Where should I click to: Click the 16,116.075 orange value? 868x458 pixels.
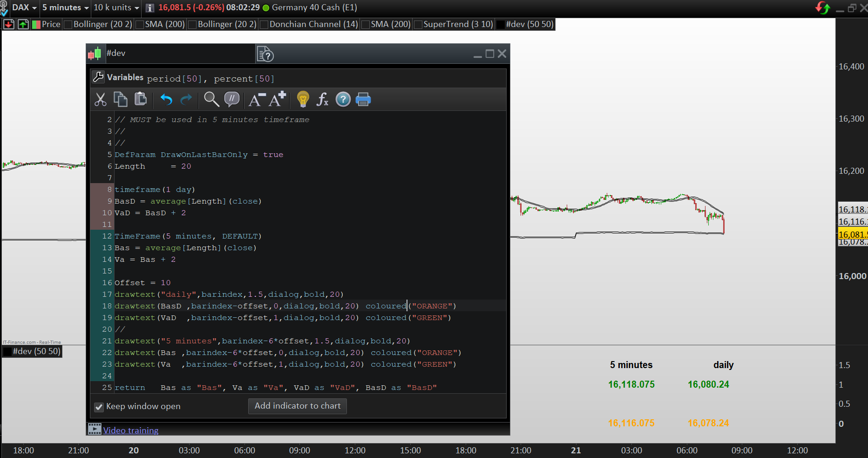(x=631, y=423)
